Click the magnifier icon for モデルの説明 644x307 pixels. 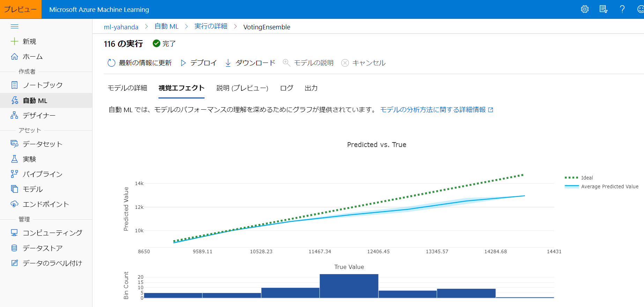point(287,63)
